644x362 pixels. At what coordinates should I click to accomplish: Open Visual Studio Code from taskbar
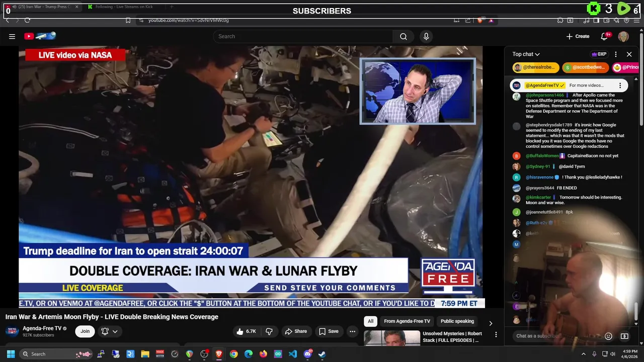point(293,354)
